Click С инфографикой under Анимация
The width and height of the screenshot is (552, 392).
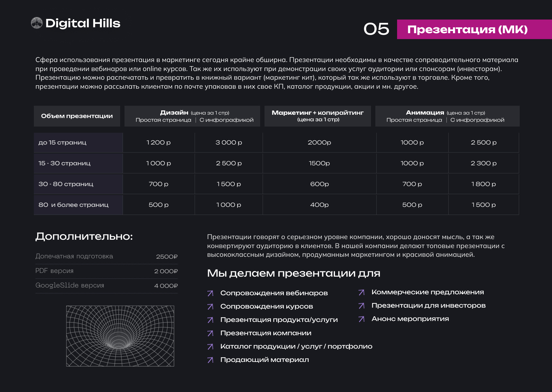click(477, 120)
